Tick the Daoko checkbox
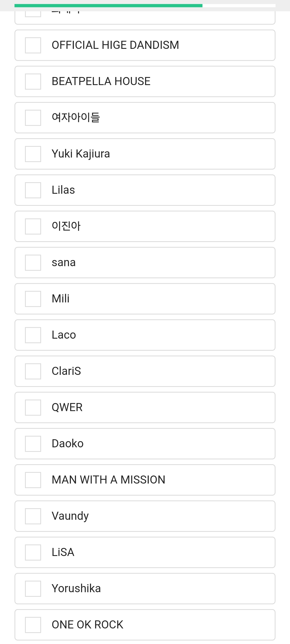The image size is (290, 644). [x=33, y=444]
